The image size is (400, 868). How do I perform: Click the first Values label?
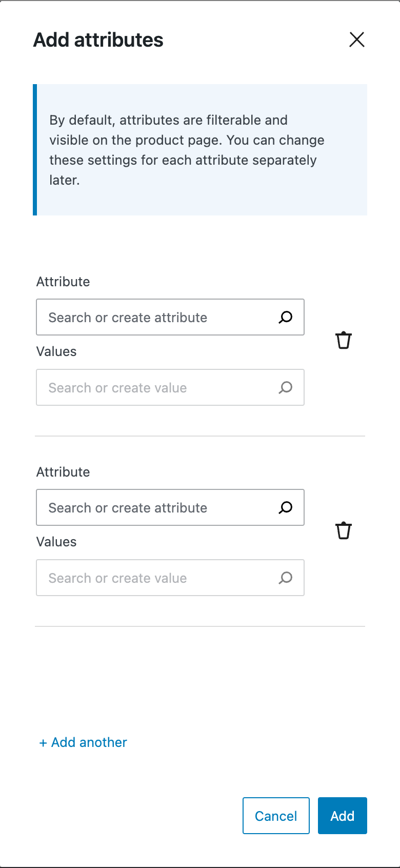click(56, 351)
